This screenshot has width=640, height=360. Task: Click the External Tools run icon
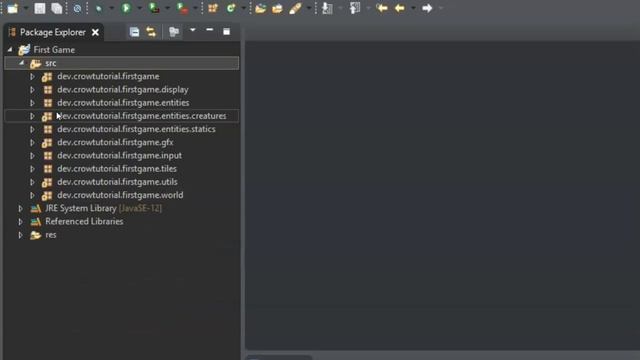click(x=182, y=8)
